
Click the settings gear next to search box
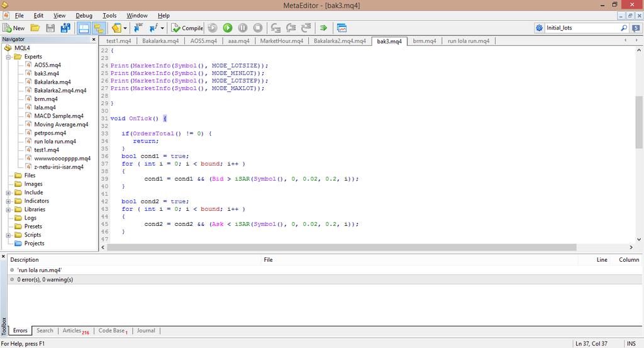[539, 28]
